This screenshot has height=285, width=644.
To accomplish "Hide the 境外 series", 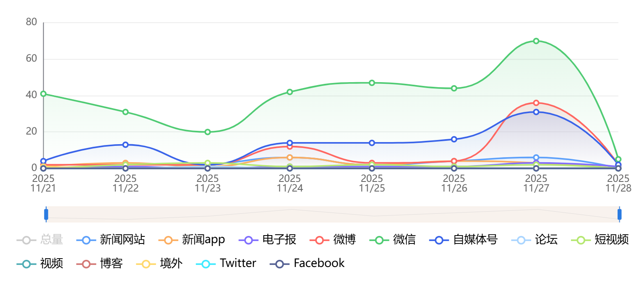I will pos(159,263).
